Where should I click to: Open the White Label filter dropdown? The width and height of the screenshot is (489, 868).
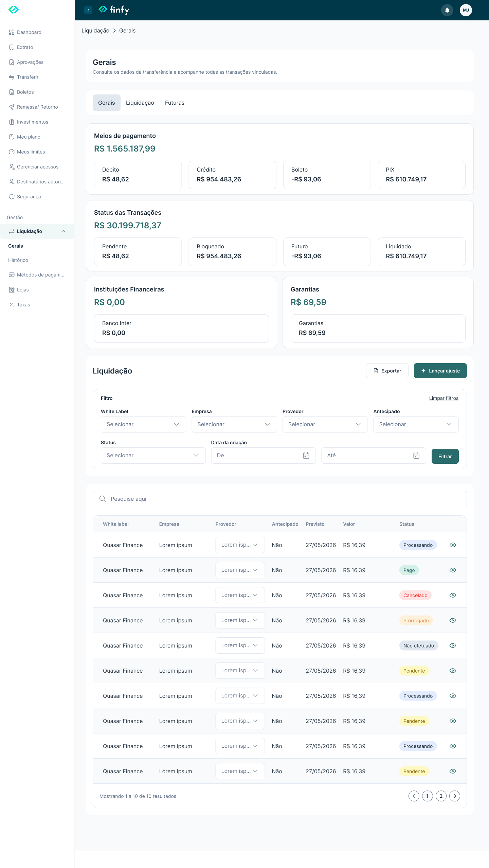[143, 424]
